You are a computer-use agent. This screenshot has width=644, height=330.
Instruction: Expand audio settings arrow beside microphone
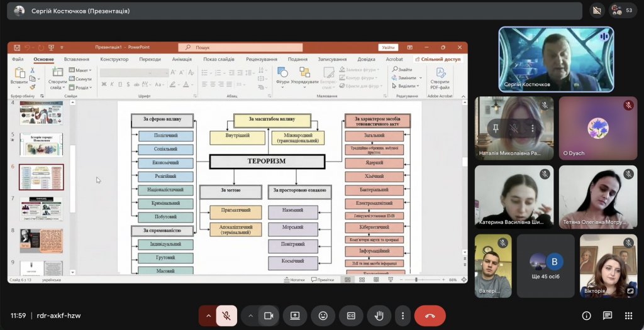click(x=208, y=316)
